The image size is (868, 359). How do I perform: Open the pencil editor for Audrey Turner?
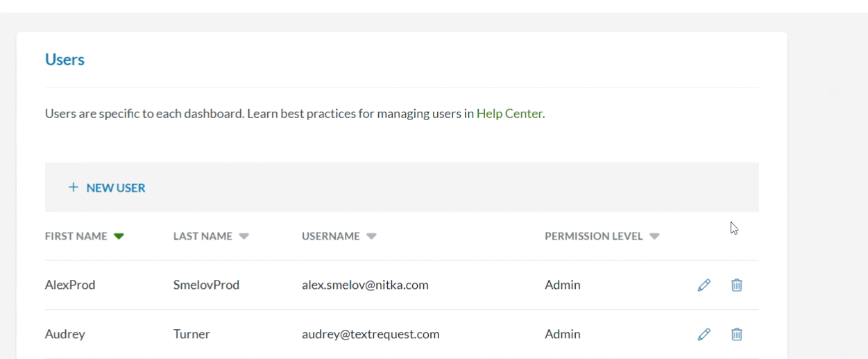[x=704, y=334]
